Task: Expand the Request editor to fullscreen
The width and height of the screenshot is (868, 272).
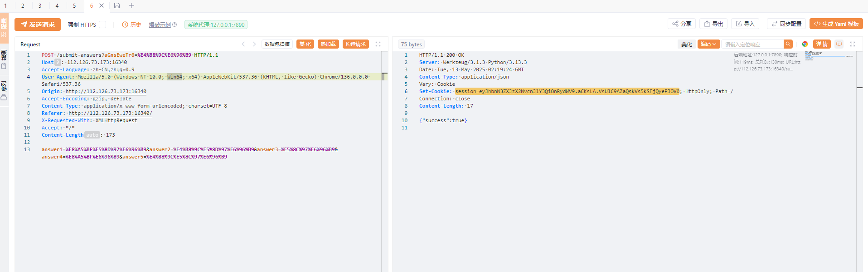Action: tap(378, 44)
